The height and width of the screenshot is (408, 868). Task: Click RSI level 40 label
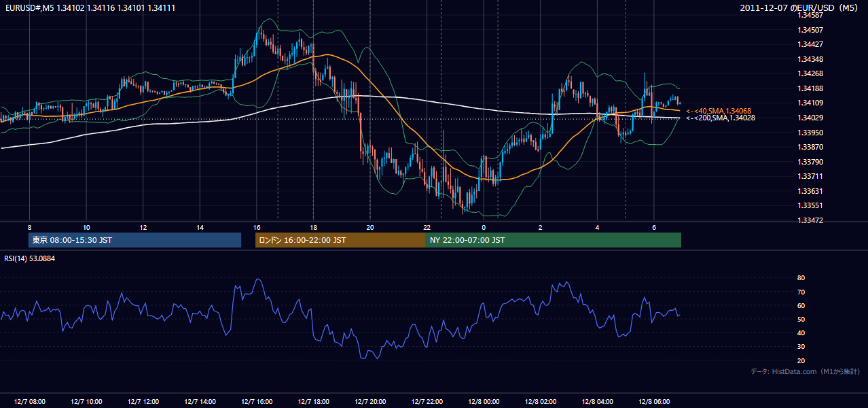coord(801,333)
